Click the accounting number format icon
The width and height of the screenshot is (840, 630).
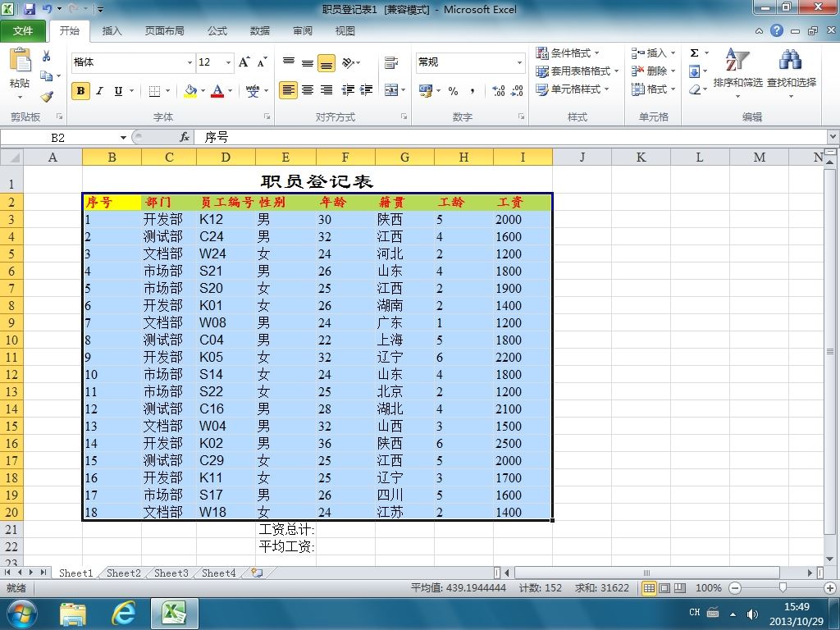426,91
